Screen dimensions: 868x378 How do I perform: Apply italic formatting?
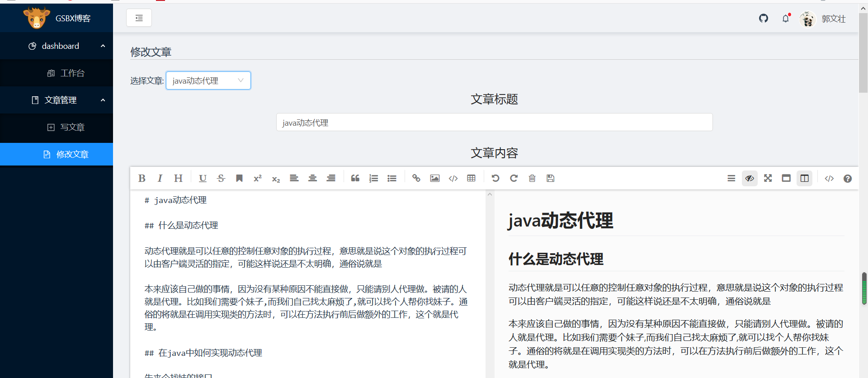click(160, 178)
